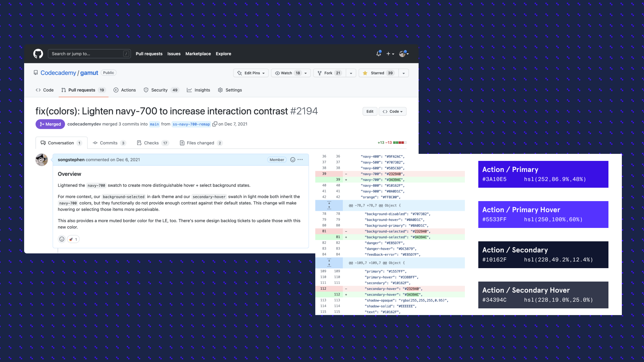Switch to the Files changed tab
644x362 pixels.
200,143
